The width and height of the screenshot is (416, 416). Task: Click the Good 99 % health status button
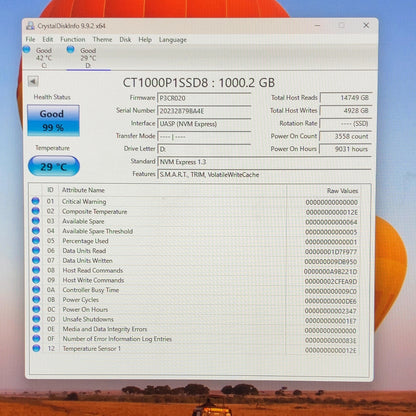pyautogui.click(x=53, y=120)
